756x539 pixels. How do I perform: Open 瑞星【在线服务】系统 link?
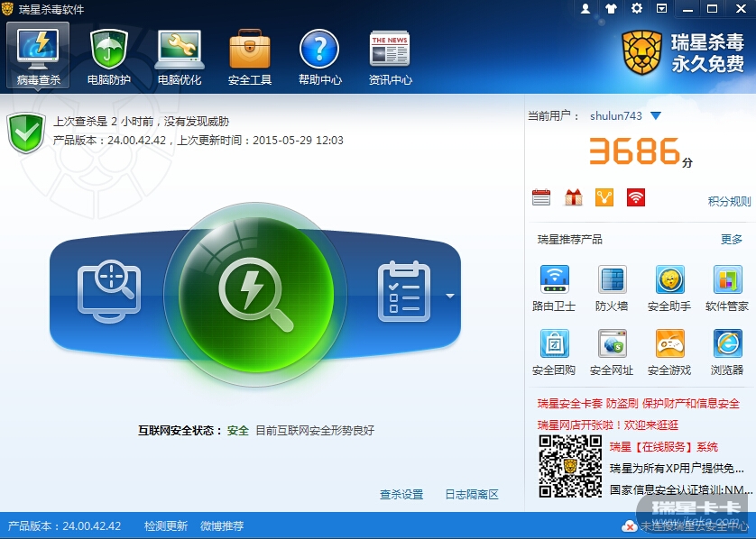664,446
